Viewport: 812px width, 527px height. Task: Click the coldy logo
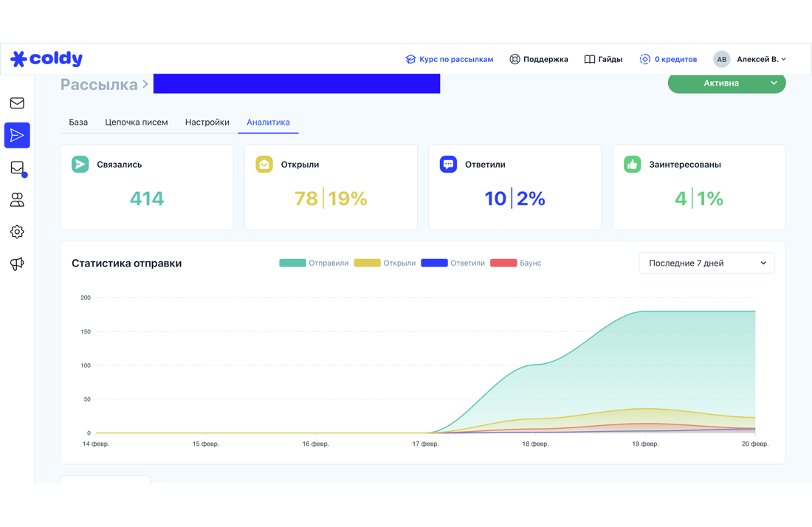[x=47, y=59]
